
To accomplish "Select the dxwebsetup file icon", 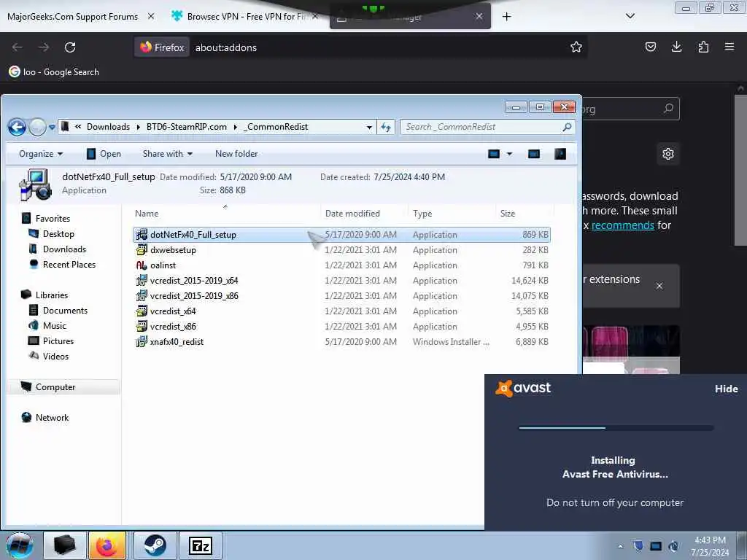I will tap(142, 250).
